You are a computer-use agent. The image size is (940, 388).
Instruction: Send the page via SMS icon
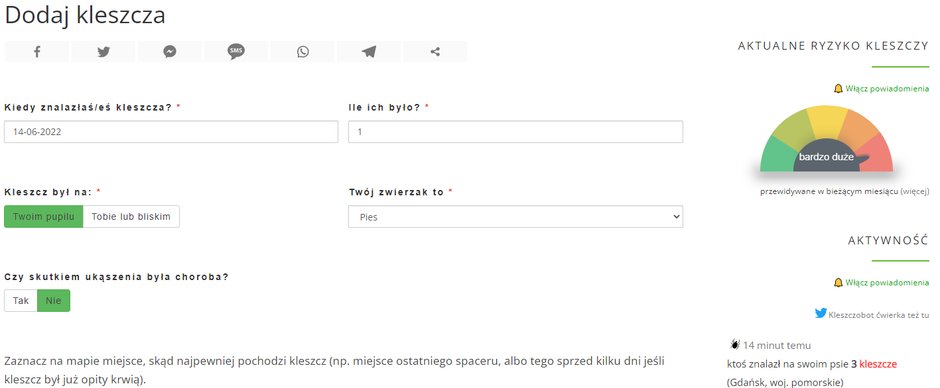pos(236,52)
